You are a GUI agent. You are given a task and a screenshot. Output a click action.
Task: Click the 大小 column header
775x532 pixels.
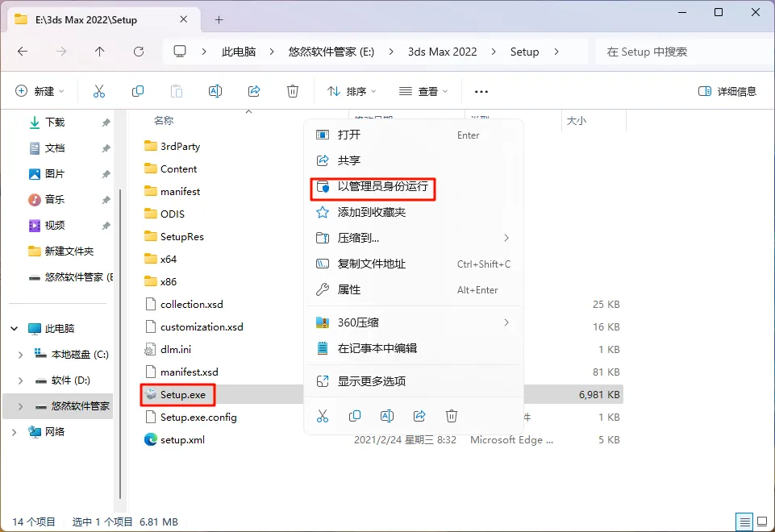[x=577, y=121]
